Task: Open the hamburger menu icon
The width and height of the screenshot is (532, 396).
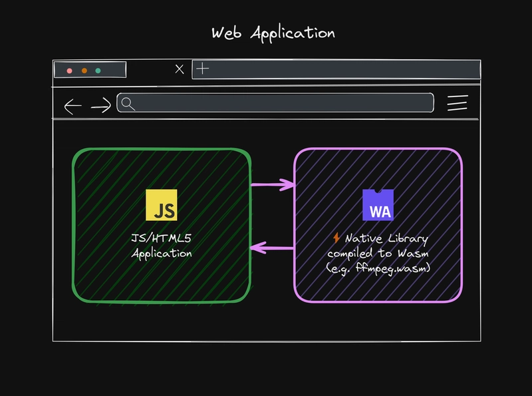Action: point(458,103)
